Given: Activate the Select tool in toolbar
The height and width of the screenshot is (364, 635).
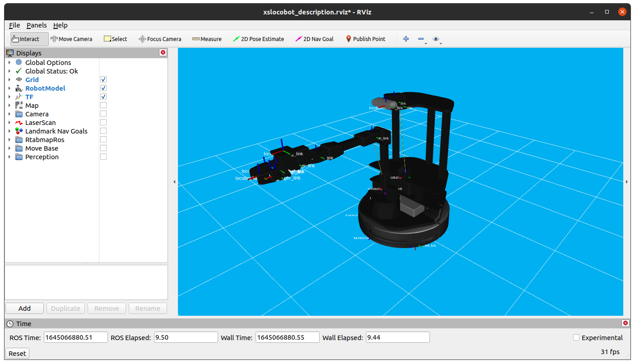Looking at the screenshot, I should [x=116, y=39].
